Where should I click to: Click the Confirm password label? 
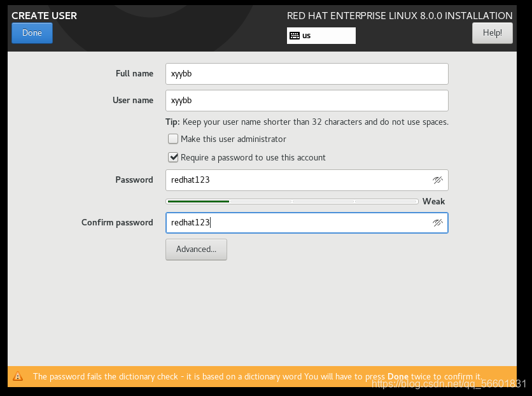(117, 223)
